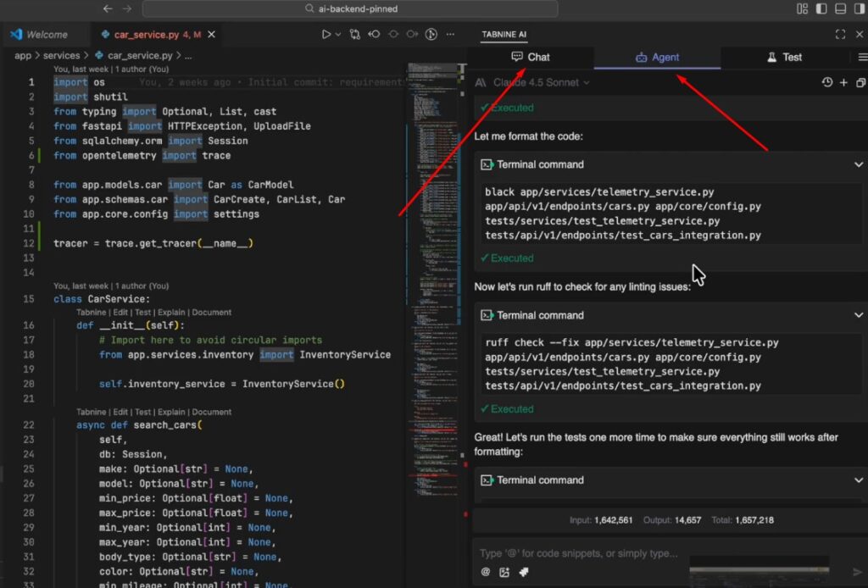This screenshot has width=868, height=588.
Task: Expand the last Terminal command block
Action: (x=859, y=480)
